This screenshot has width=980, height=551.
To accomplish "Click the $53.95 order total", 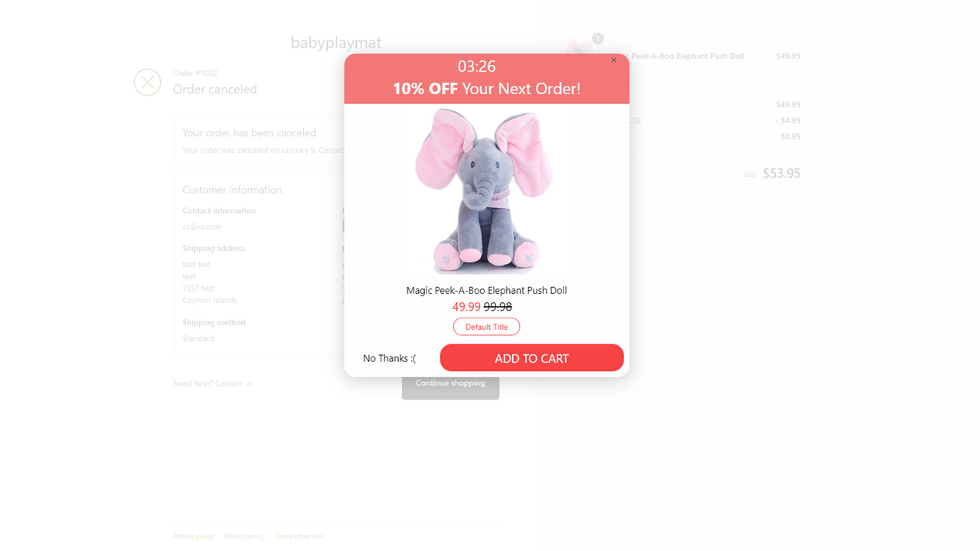I will coord(781,174).
